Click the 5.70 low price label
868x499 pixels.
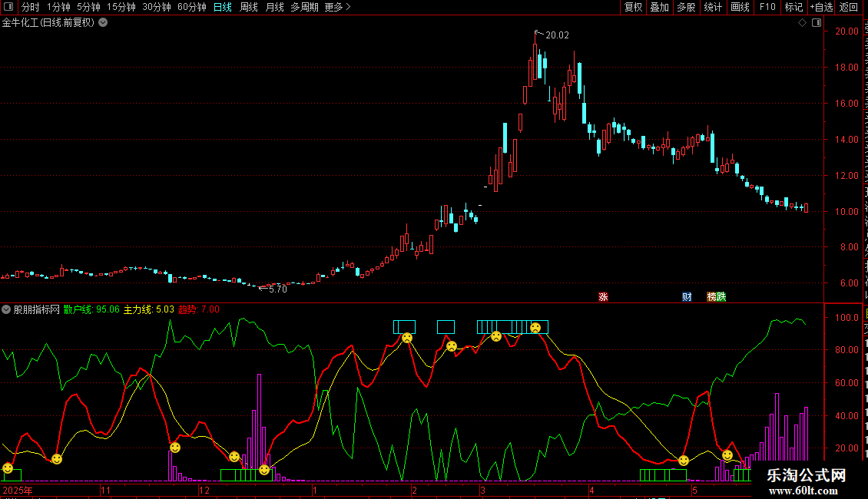278,289
